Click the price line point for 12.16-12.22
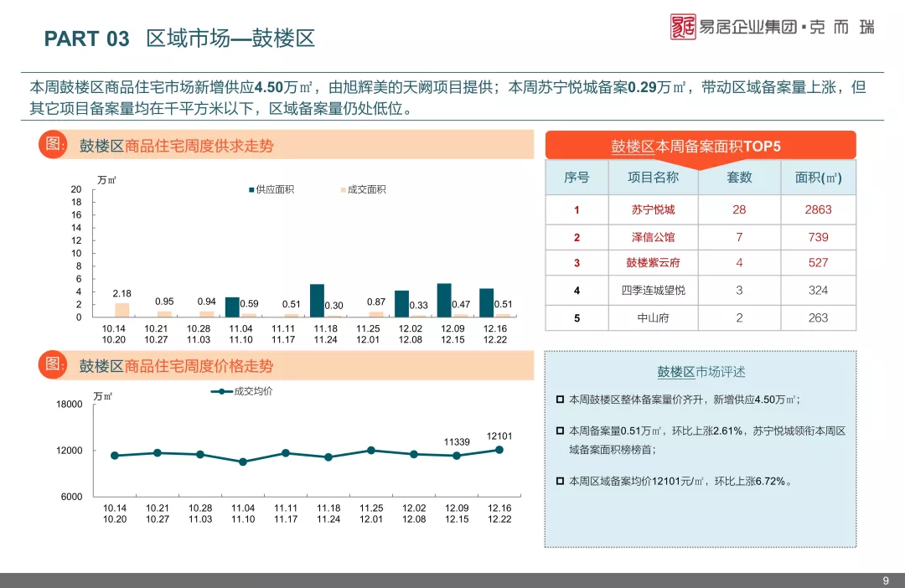905x588 pixels. pos(499,450)
